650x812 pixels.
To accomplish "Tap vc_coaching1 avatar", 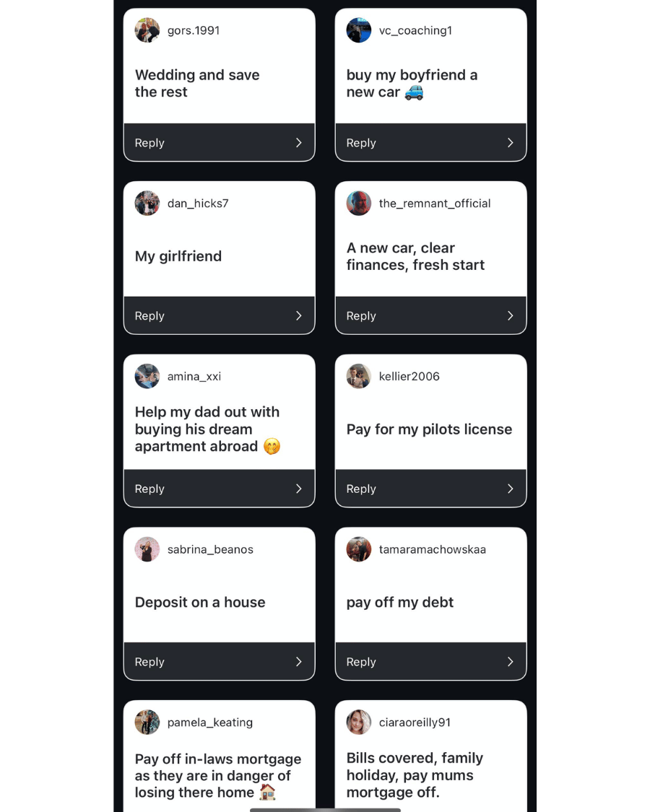I will point(359,30).
